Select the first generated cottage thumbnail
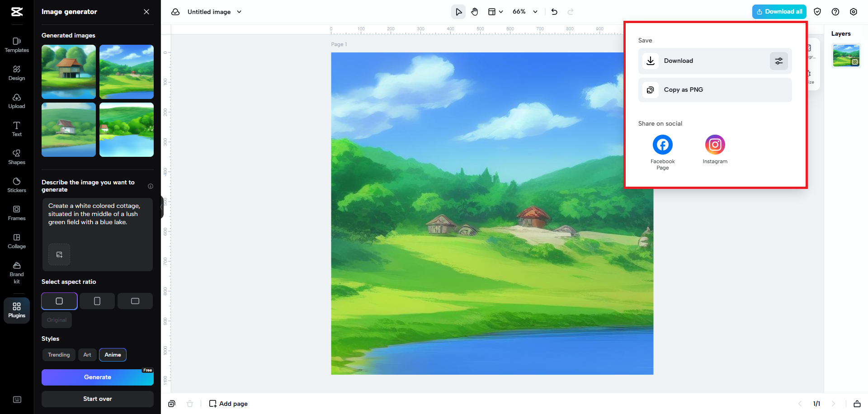 pyautogui.click(x=69, y=72)
